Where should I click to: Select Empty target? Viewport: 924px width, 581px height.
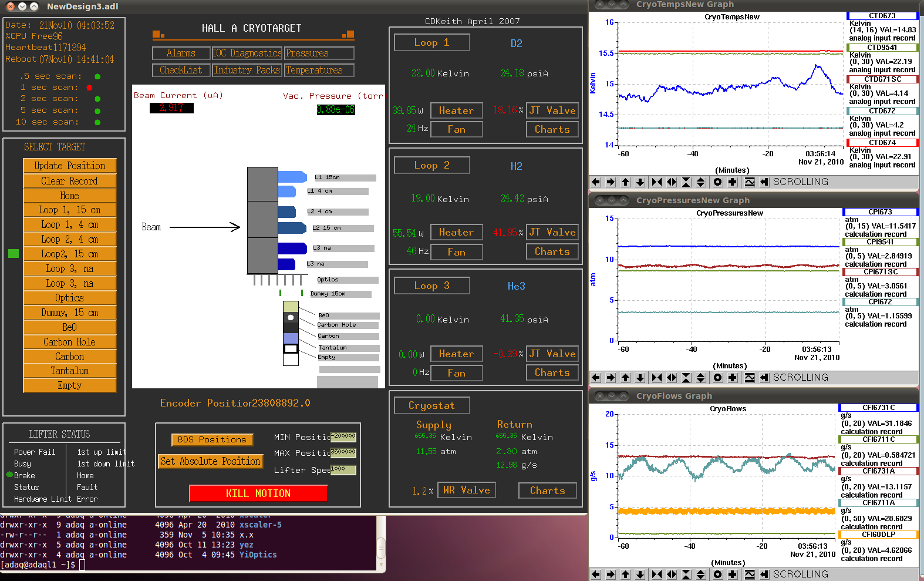tap(70, 386)
